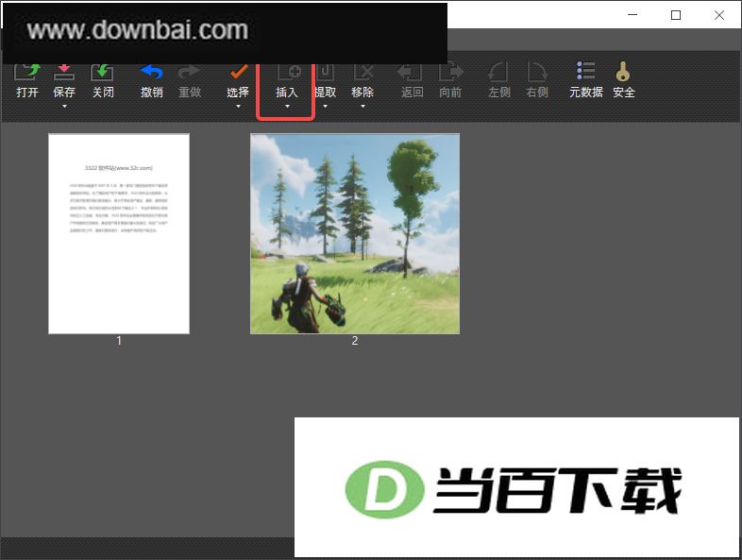Maximize the application window

tap(676, 15)
